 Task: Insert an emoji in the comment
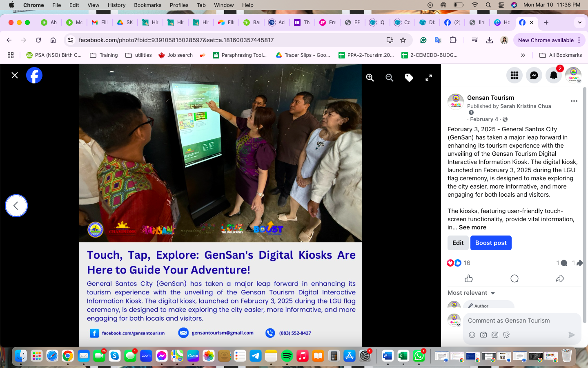(x=472, y=335)
